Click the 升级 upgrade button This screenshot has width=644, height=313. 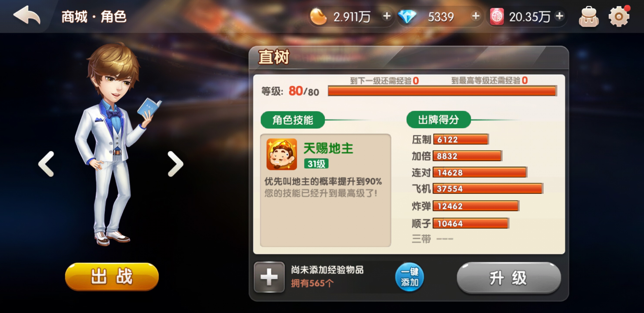point(508,278)
